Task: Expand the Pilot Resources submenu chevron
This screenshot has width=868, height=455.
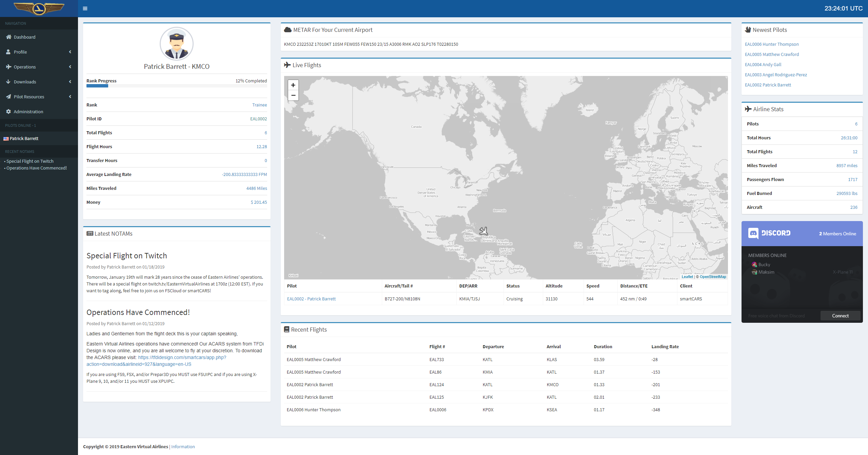Action: (x=70, y=97)
